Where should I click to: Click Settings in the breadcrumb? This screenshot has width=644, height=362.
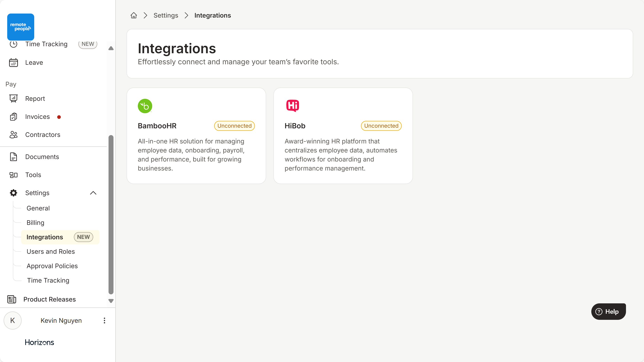click(x=166, y=16)
